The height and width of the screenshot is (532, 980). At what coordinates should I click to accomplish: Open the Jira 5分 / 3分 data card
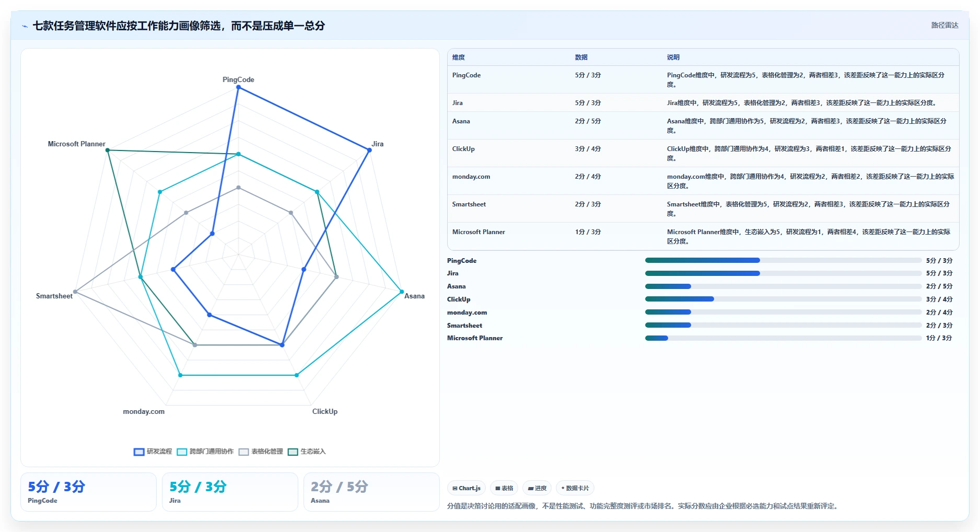[230, 492]
